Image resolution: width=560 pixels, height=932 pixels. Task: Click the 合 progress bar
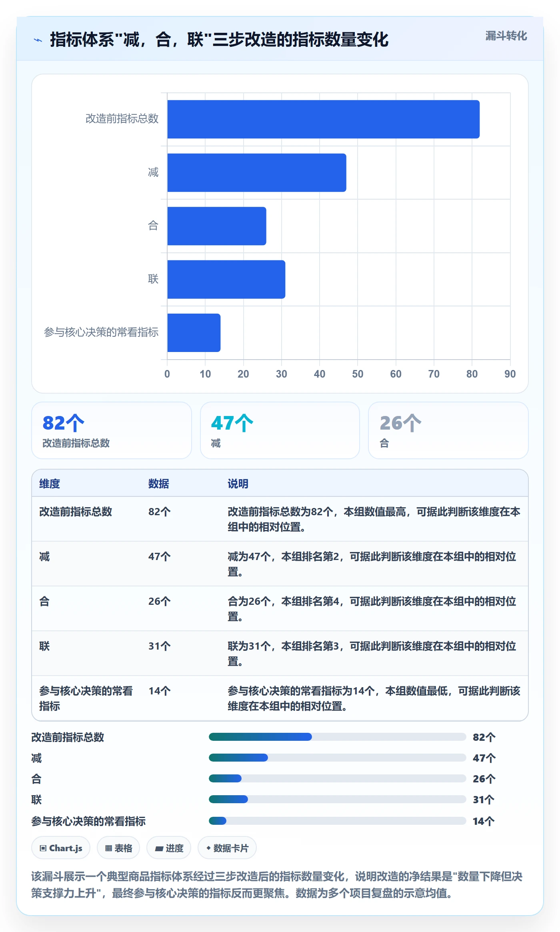pyautogui.click(x=338, y=778)
